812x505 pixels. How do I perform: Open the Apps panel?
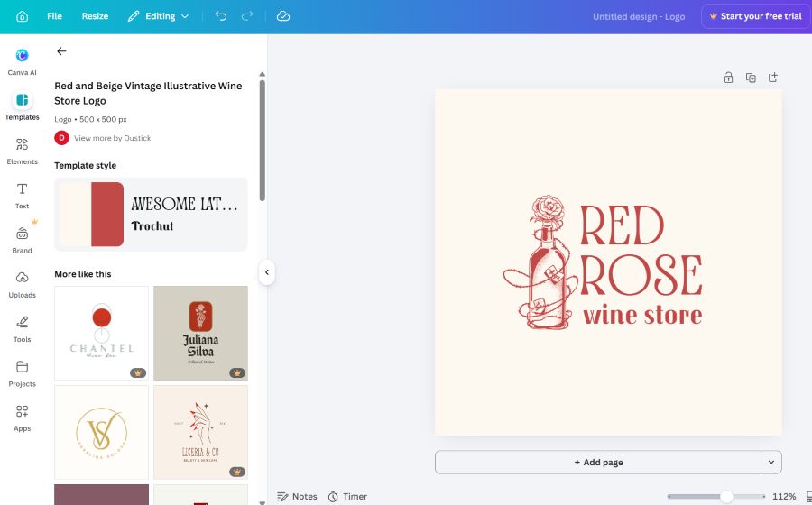tap(22, 418)
